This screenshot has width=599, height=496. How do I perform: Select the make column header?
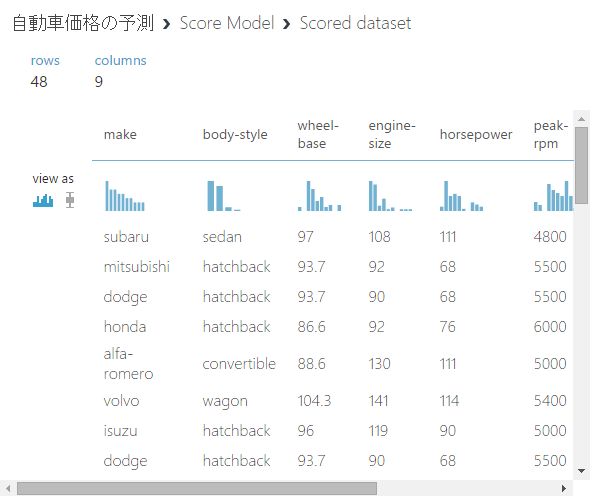point(120,135)
